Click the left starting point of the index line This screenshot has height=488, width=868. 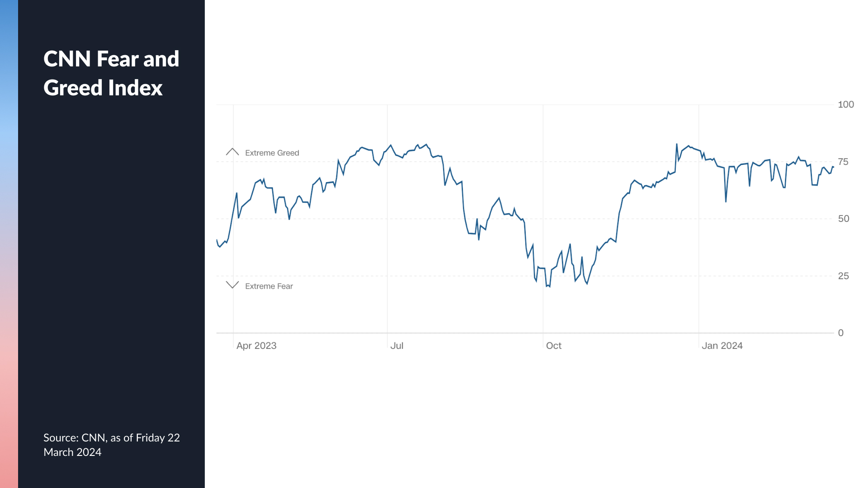pos(217,240)
